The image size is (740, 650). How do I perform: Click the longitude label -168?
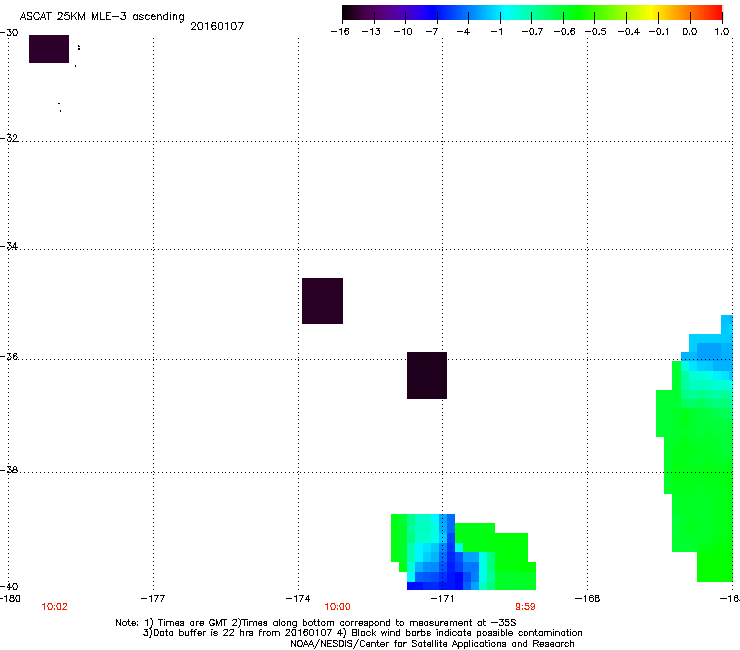588,599
